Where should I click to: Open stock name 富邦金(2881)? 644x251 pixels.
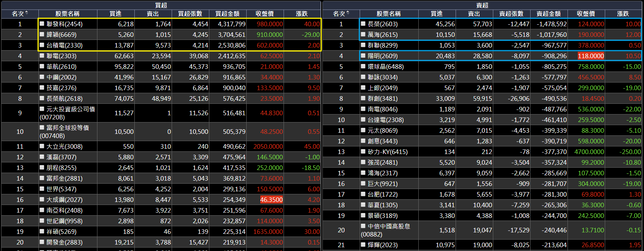64,178
